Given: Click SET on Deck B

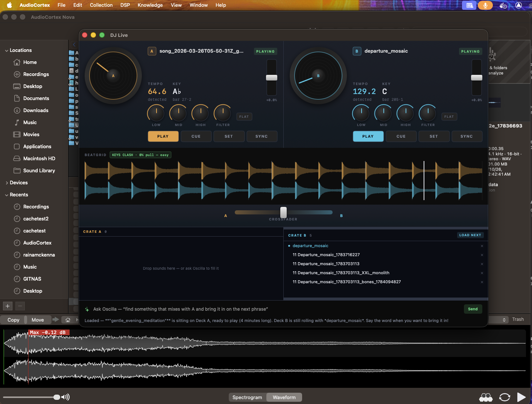Looking at the screenshot, I should point(434,136).
